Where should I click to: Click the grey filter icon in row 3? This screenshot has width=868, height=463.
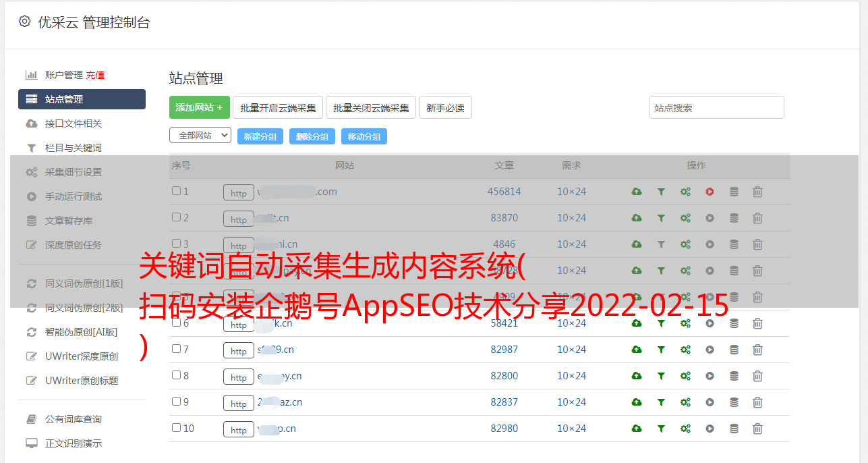pos(661,244)
